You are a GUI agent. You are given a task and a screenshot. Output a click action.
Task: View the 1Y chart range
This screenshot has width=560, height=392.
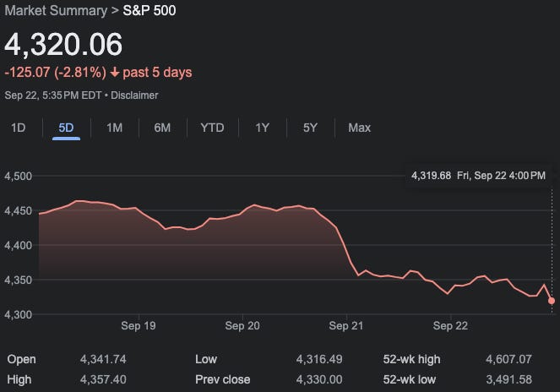pyautogui.click(x=262, y=128)
